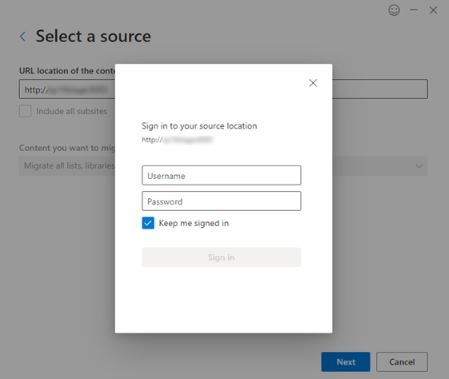Open the content to migrate dropdown

223,166
